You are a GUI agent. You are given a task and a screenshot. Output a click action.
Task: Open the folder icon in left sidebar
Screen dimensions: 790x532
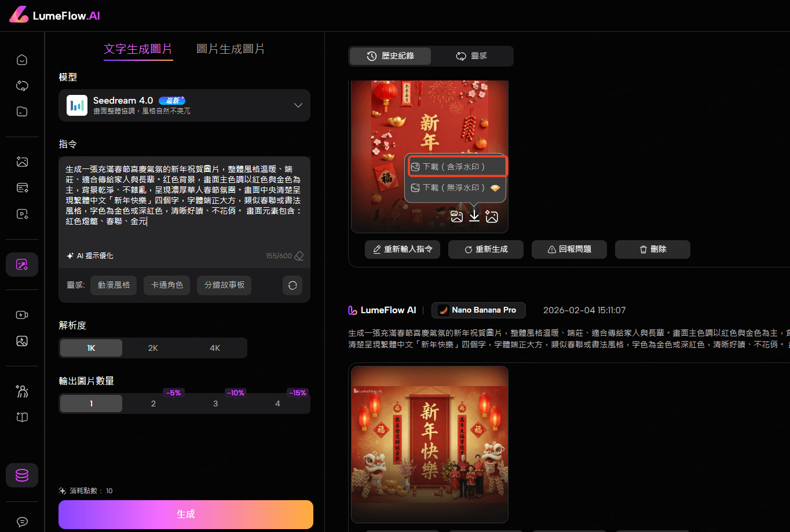(22, 112)
